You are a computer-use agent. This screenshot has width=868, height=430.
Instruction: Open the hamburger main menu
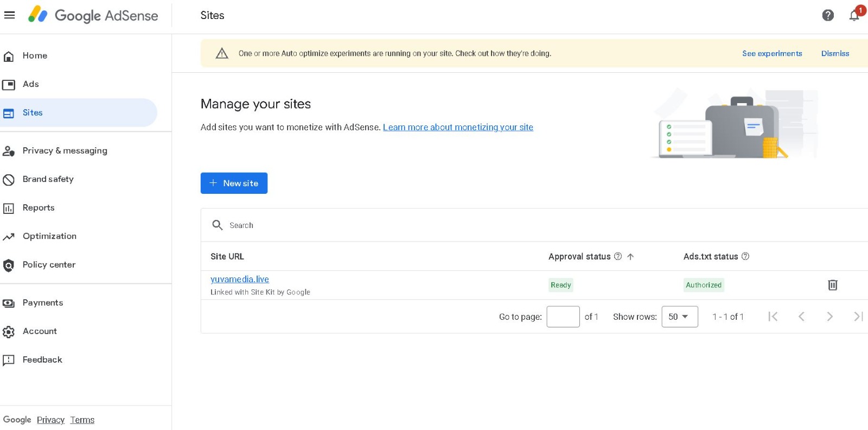(9, 15)
